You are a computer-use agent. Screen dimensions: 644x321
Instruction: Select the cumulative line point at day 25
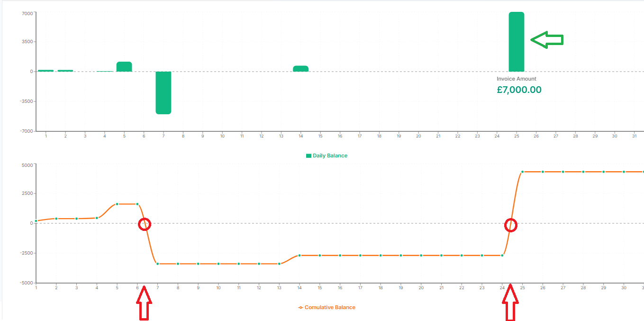pyautogui.click(x=523, y=172)
